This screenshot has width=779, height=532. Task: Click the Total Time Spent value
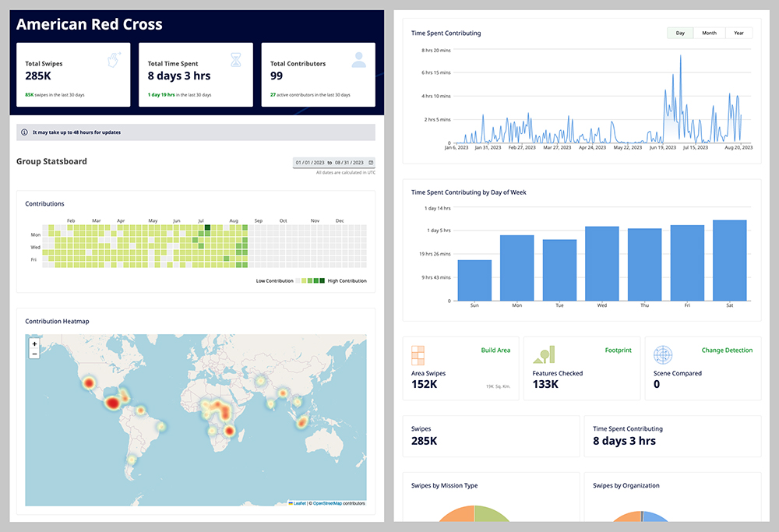pyautogui.click(x=179, y=76)
